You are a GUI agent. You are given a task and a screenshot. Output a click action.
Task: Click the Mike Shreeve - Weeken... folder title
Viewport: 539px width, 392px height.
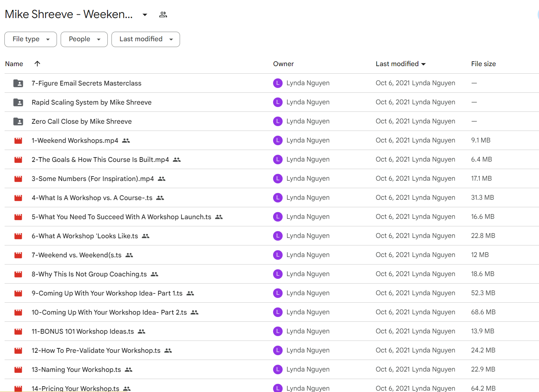(x=69, y=14)
